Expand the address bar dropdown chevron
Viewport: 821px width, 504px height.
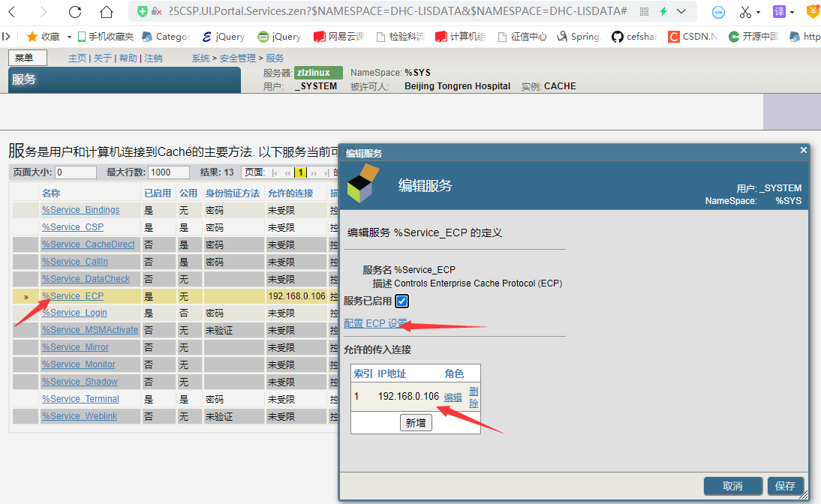coord(681,11)
